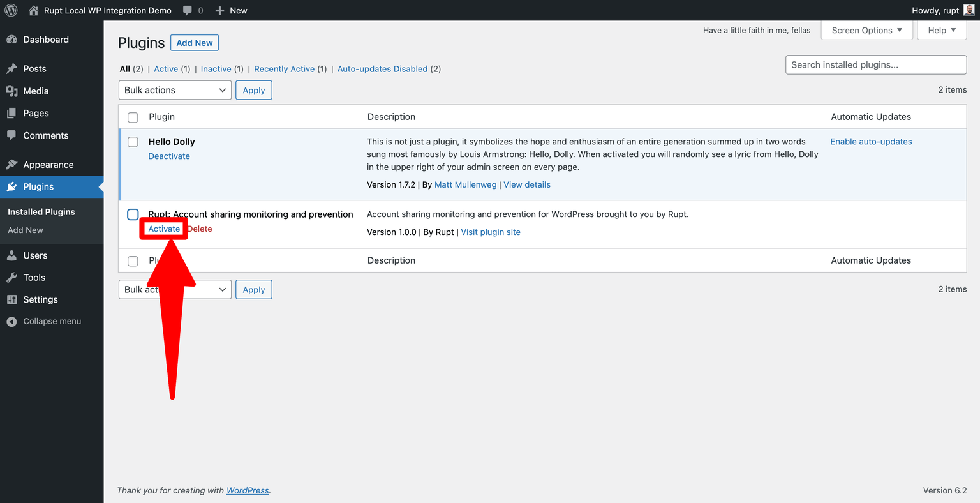Screen dimensions: 980x503
Task: Open WordPress link in footer
Action: [248, 490]
